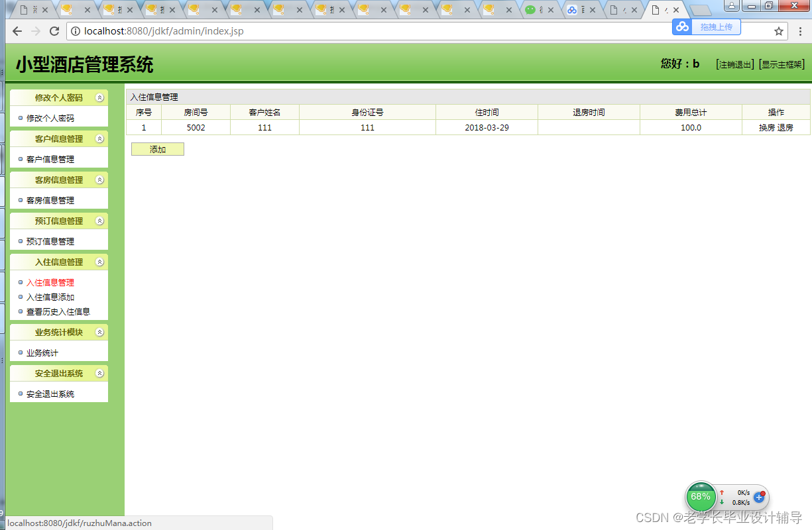Click the 退房 link for room 5002
This screenshot has width=812, height=530.
click(785, 127)
